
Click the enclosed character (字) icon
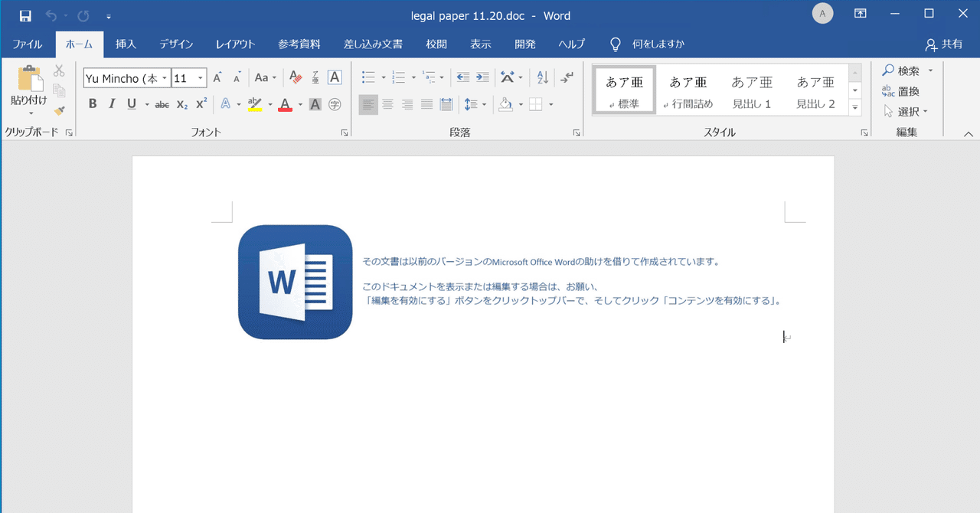click(335, 104)
